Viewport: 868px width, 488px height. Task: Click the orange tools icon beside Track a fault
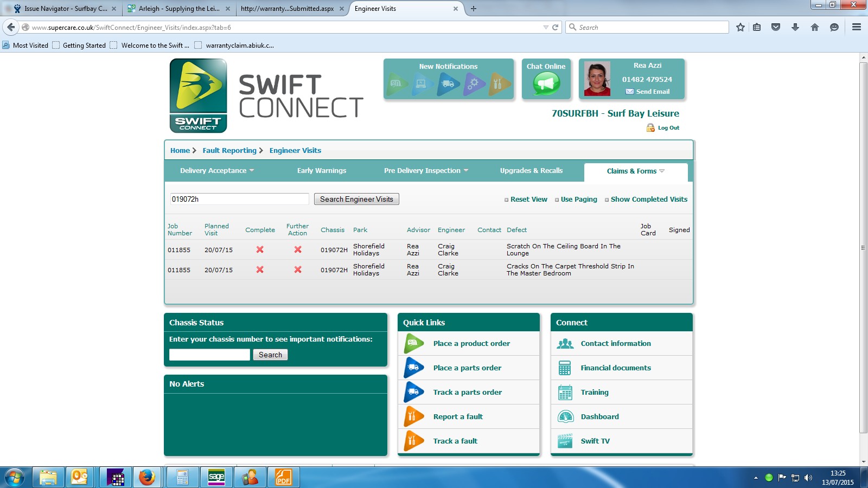click(x=414, y=441)
